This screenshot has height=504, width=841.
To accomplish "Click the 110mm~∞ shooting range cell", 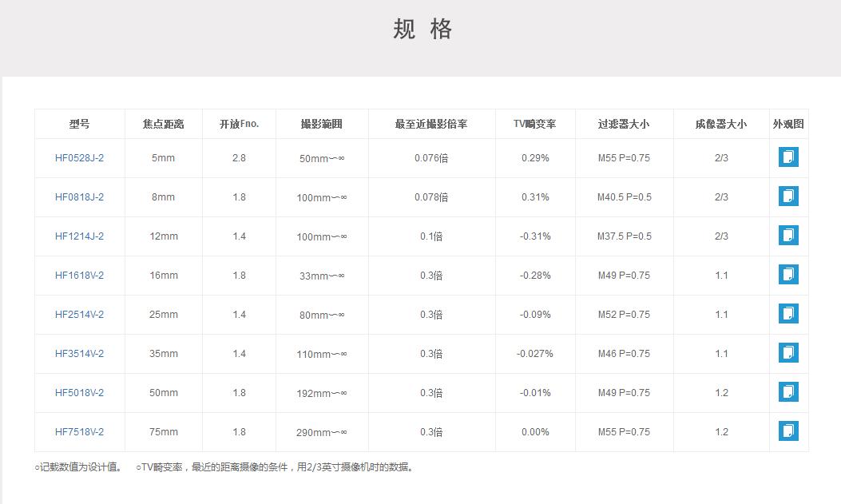I will [322, 355].
